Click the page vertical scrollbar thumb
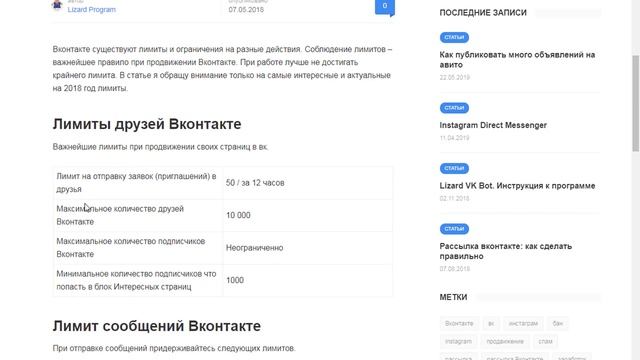 (x=636, y=104)
